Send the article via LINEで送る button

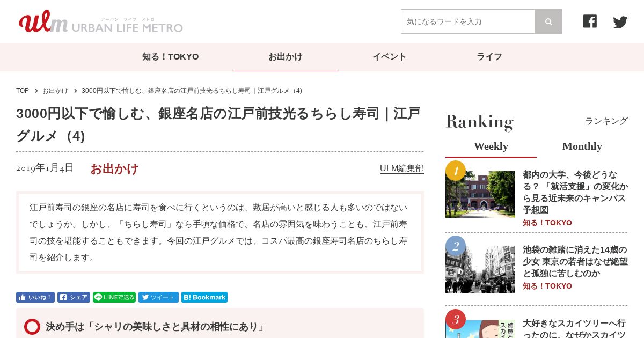tap(114, 297)
